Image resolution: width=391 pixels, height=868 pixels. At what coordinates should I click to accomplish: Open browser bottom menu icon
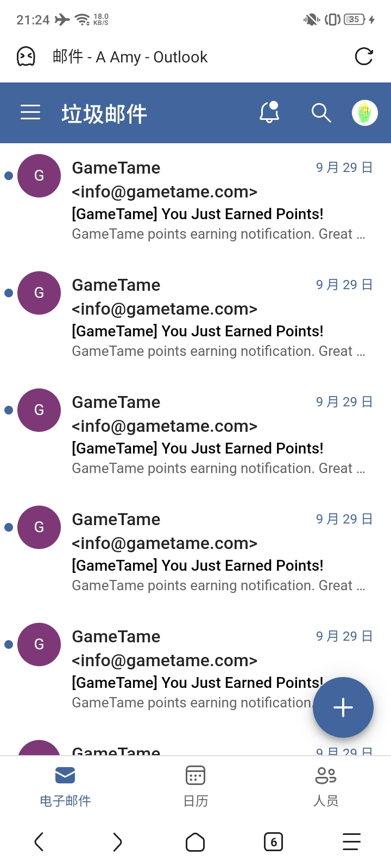[351, 842]
